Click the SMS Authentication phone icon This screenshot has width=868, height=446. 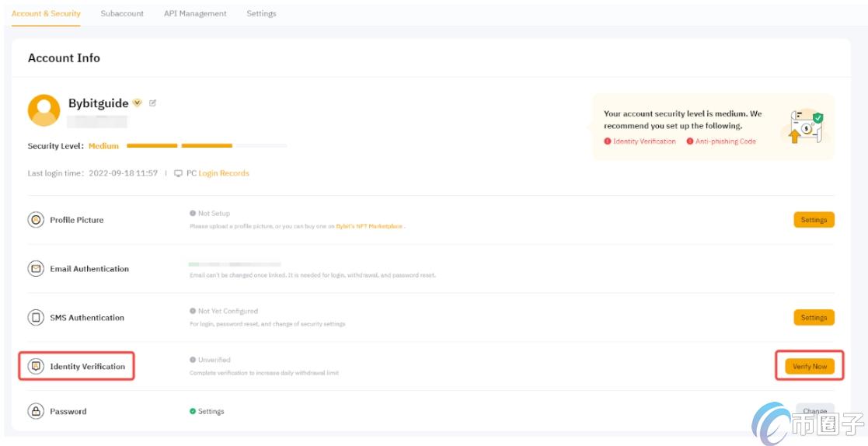tap(36, 318)
